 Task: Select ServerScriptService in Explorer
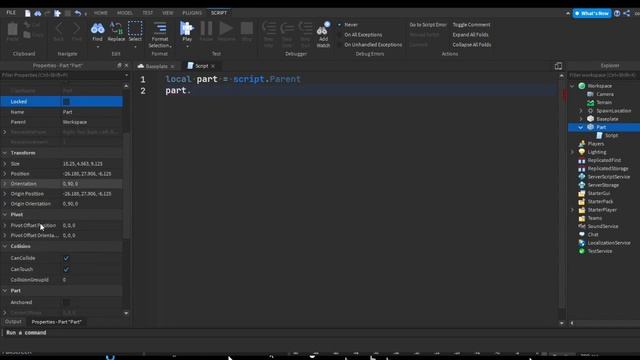(x=609, y=177)
